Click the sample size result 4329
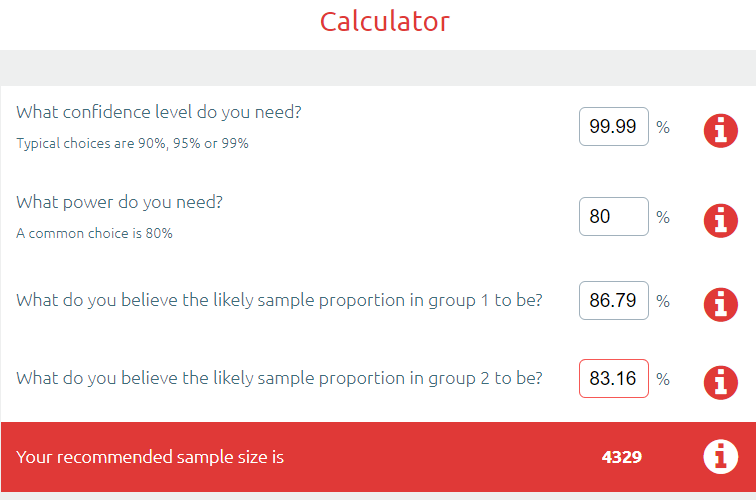 tap(621, 457)
